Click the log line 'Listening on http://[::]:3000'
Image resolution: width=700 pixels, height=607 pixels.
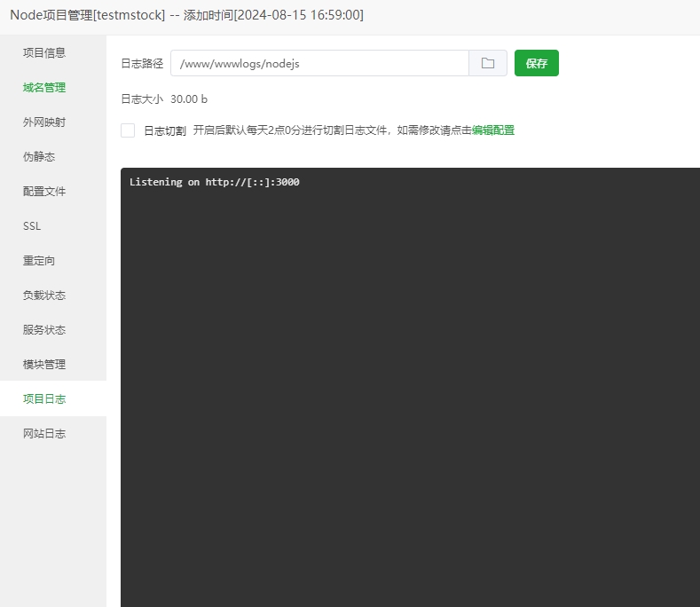pos(215,182)
